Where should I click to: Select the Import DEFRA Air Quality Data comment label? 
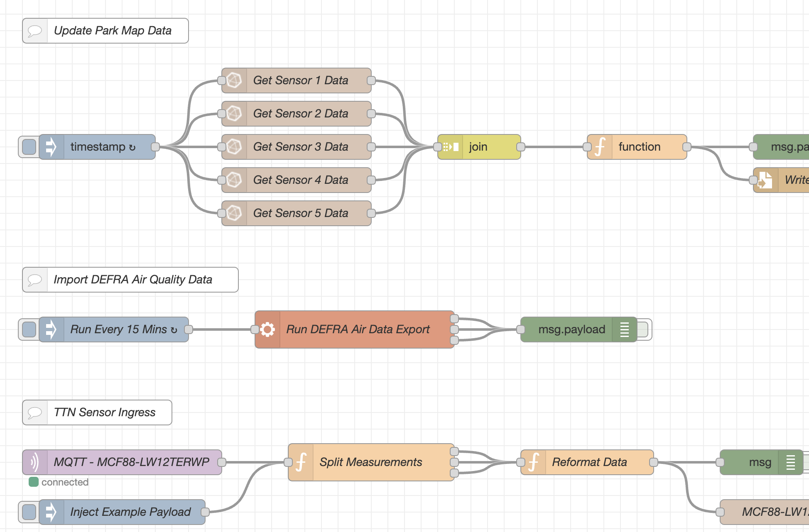click(x=133, y=280)
